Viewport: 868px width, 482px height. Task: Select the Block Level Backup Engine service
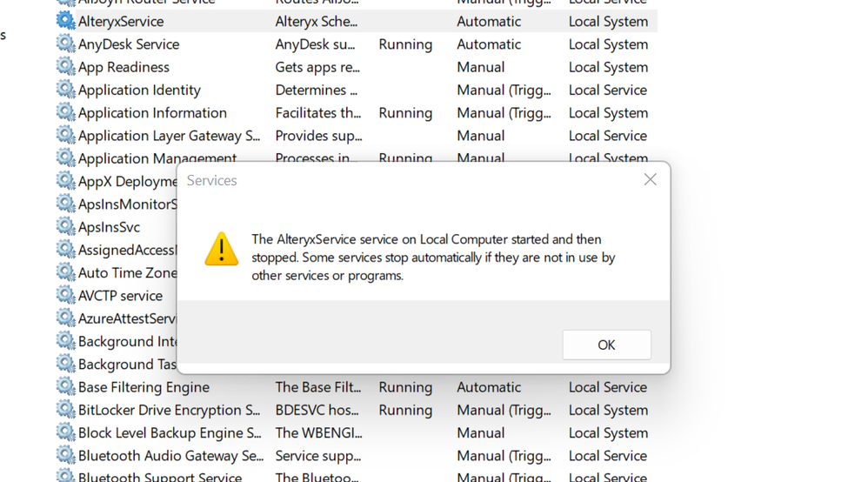pos(170,433)
